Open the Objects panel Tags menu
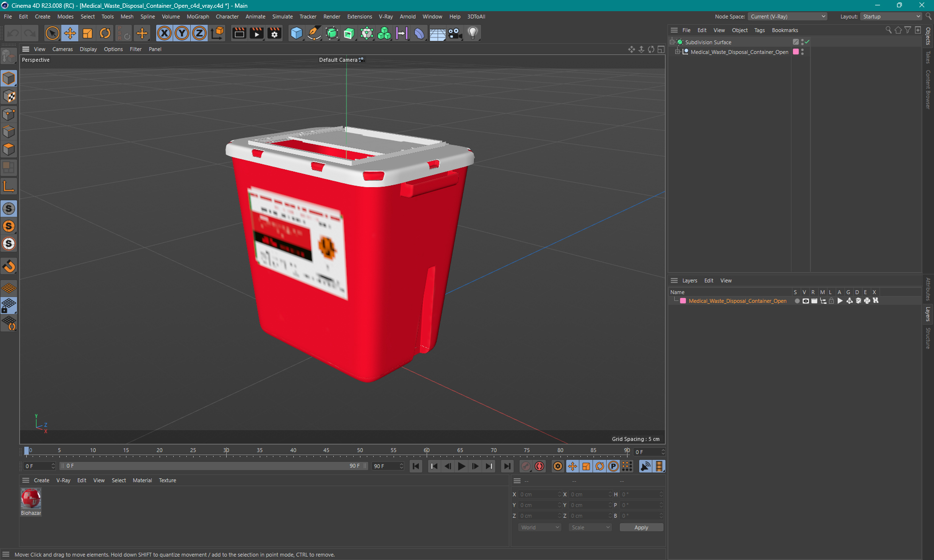 759,30
